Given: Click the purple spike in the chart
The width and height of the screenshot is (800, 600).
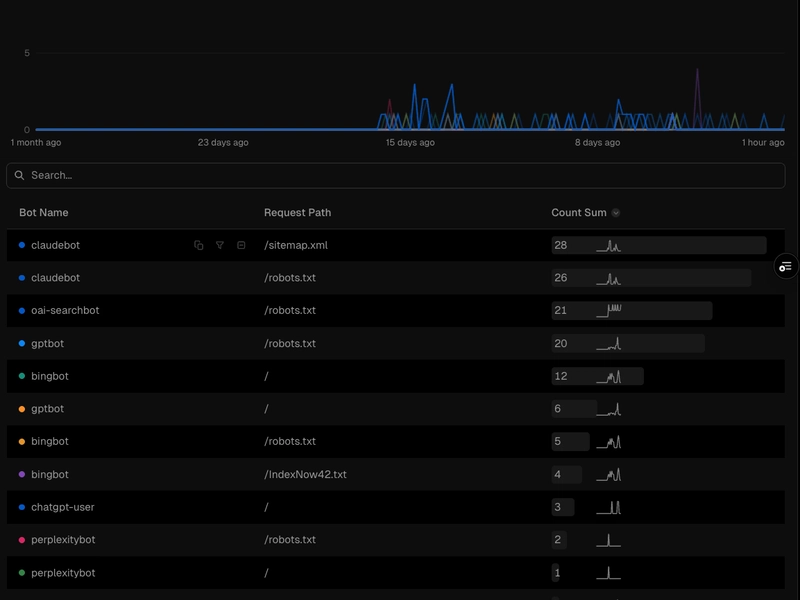Looking at the screenshot, I should coord(697,97).
